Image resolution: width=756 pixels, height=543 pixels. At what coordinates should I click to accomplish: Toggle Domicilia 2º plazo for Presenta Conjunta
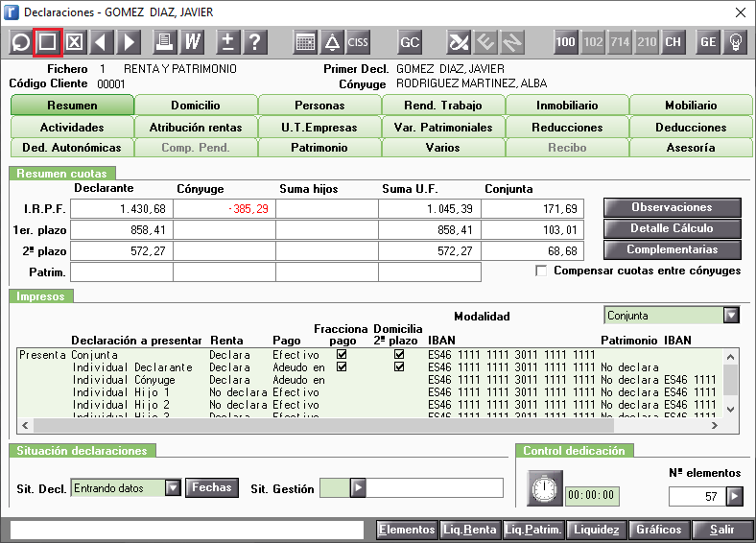click(x=399, y=354)
